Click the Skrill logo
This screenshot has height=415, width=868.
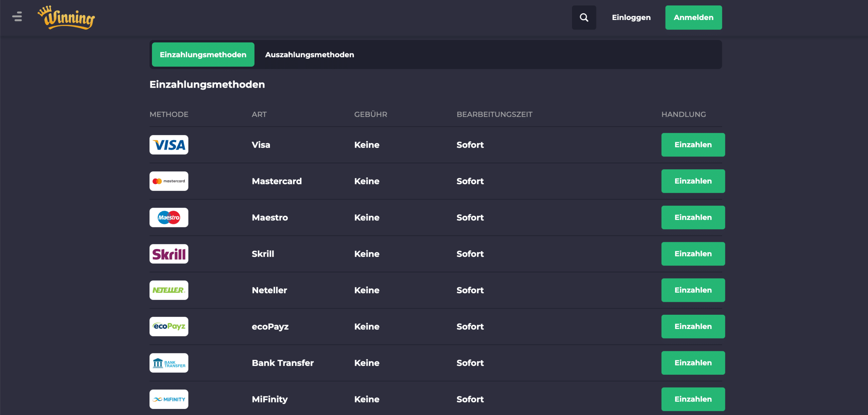(x=169, y=254)
